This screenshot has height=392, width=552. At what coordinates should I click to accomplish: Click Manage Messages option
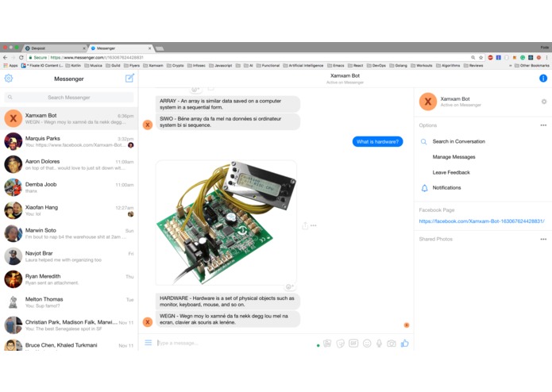(454, 157)
